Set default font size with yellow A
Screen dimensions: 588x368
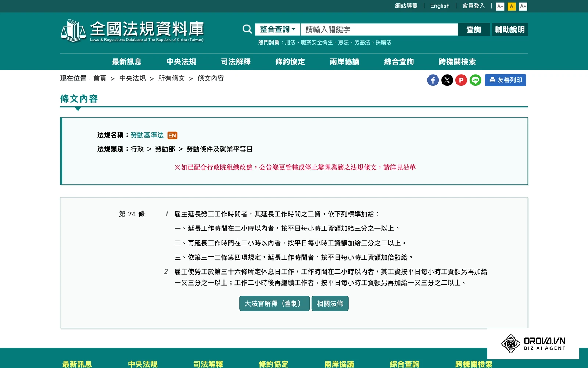tap(512, 6)
